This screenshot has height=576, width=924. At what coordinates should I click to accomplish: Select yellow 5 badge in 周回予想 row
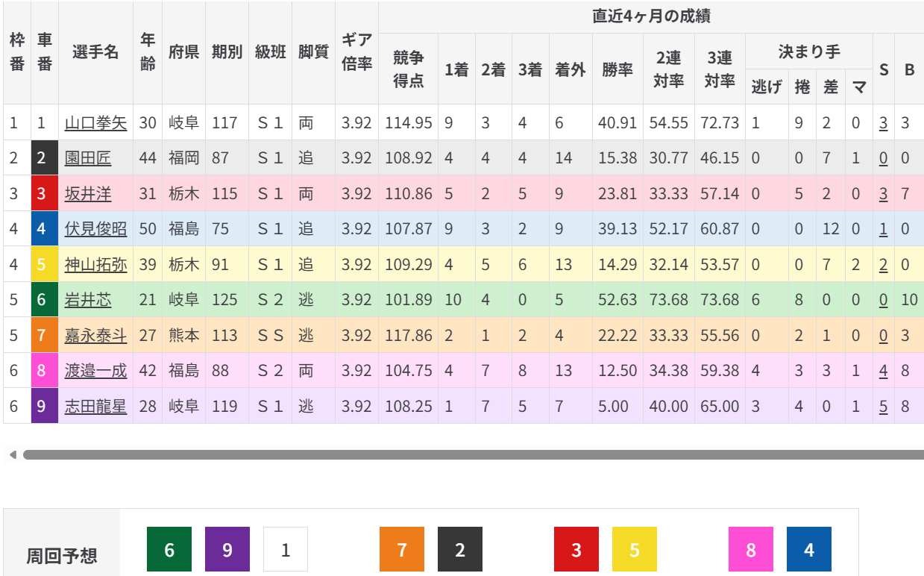[635, 550]
